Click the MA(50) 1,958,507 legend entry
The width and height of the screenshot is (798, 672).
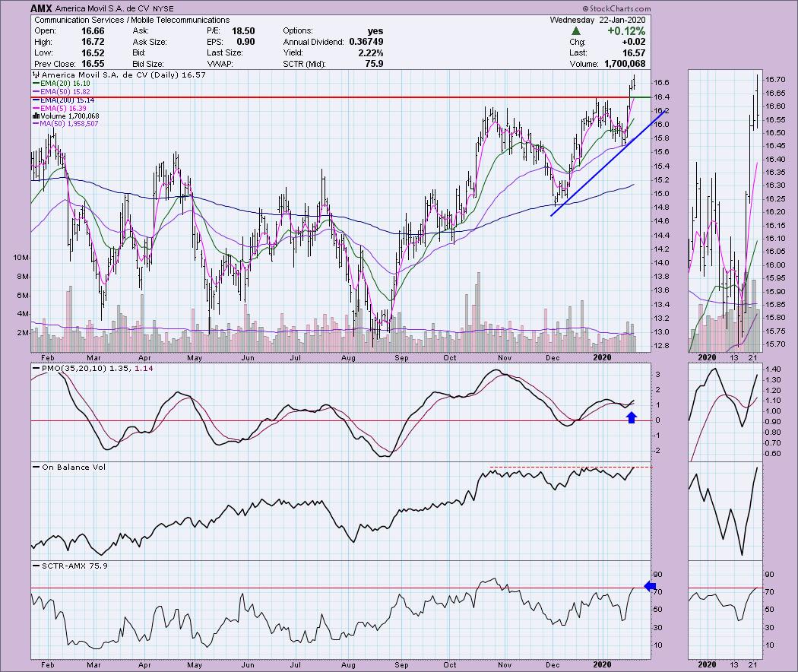click(65, 124)
